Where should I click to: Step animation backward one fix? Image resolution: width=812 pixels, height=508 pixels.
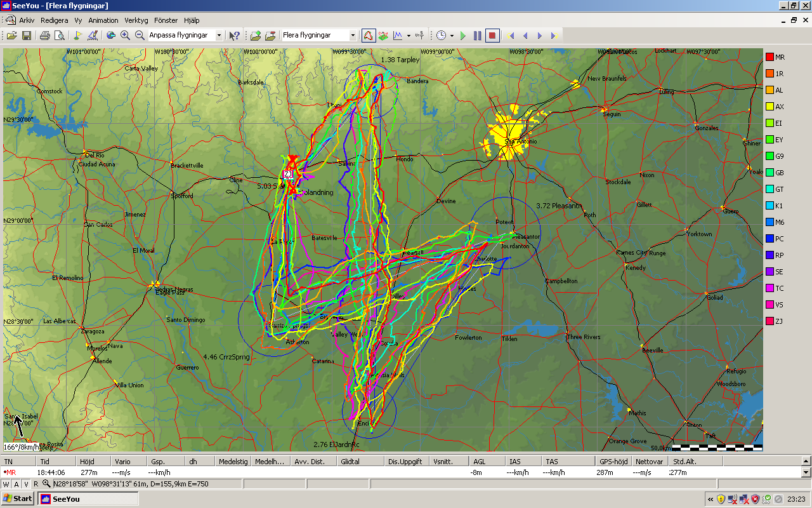pos(525,36)
